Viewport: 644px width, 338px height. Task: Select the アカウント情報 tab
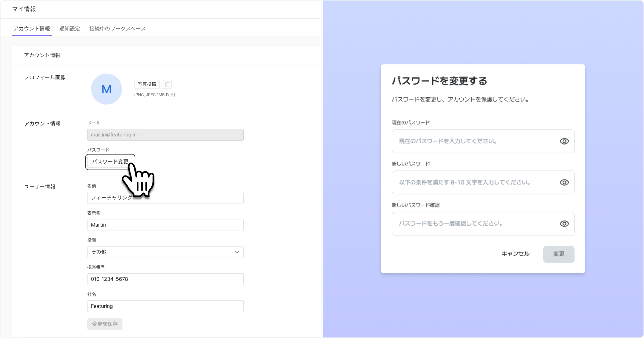pyautogui.click(x=32, y=29)
